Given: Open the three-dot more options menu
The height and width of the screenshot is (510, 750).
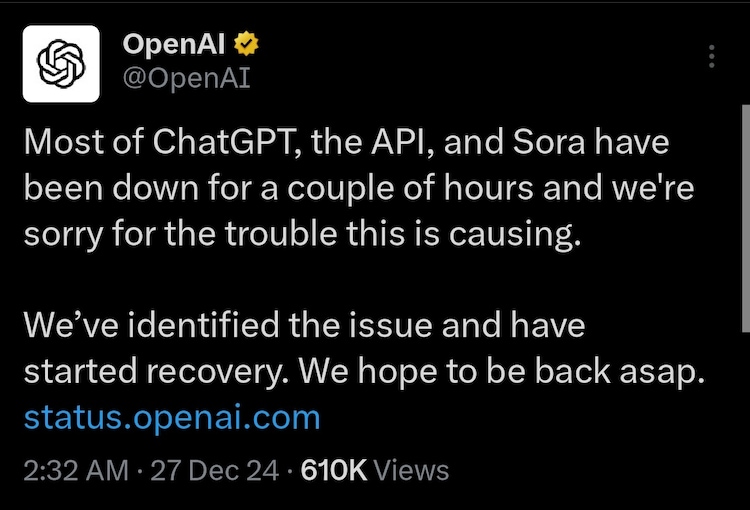Looking at the screenshot, I should [711, 56].
